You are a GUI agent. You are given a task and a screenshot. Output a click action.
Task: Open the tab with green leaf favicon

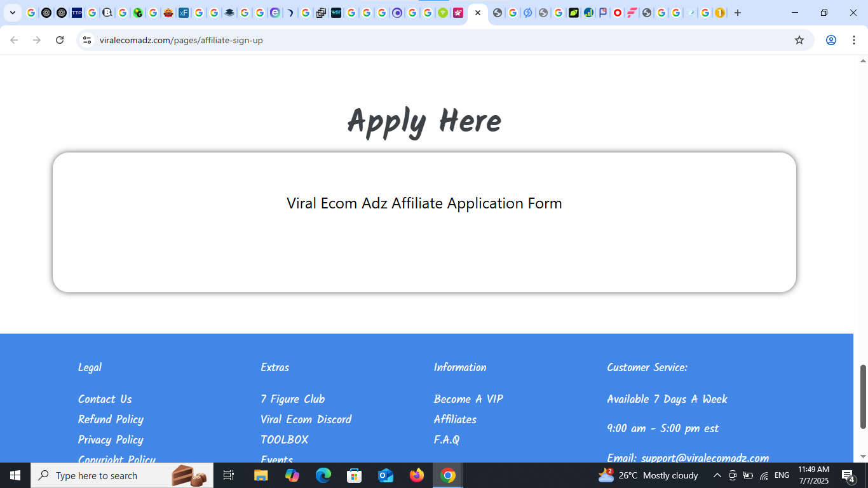click(x=574, y=13)
